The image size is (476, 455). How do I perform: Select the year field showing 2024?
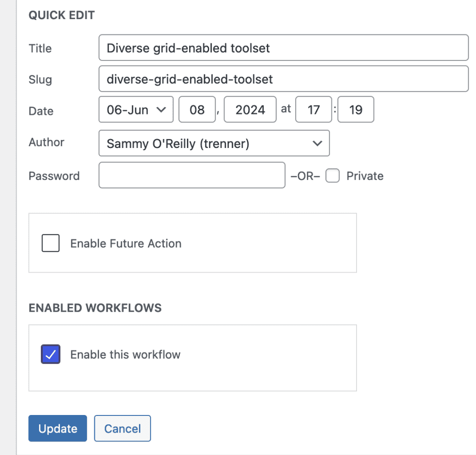point(250,109)
